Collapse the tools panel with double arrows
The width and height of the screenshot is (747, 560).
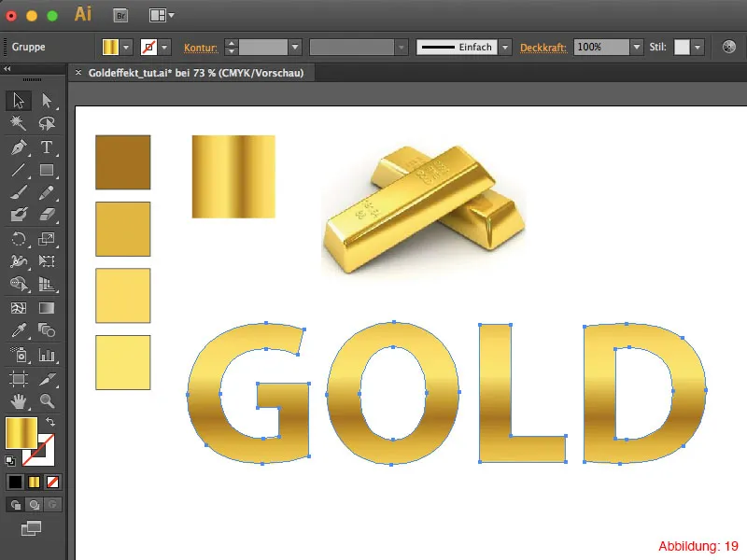[x=7, y=69]
